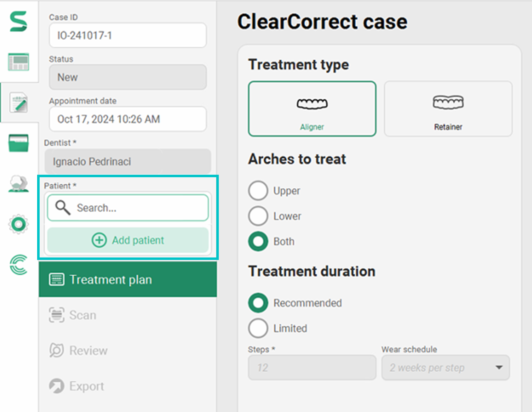Click the patient Search field
The width and height of the screenshot is (532, 412).
pyautogui.click(x=128, y=208)
